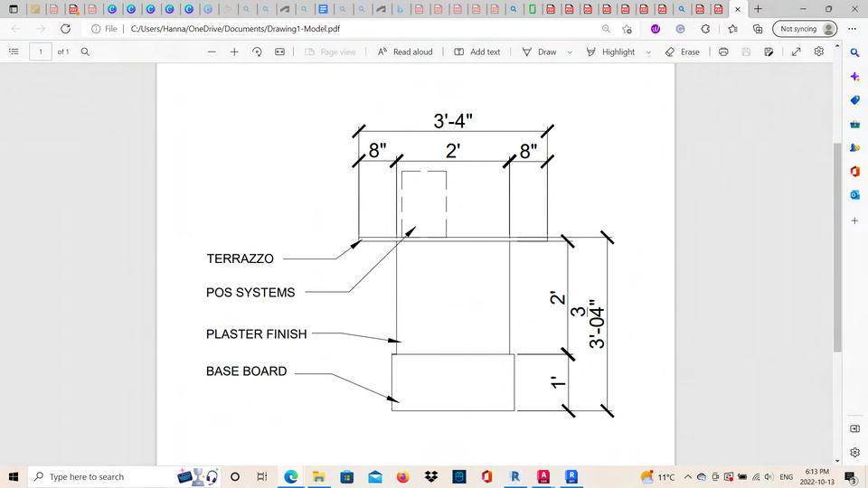Screen dimensions: 868x488
Task: Open the Shopping tag icon in sidebar
Action: coord(854,100)
